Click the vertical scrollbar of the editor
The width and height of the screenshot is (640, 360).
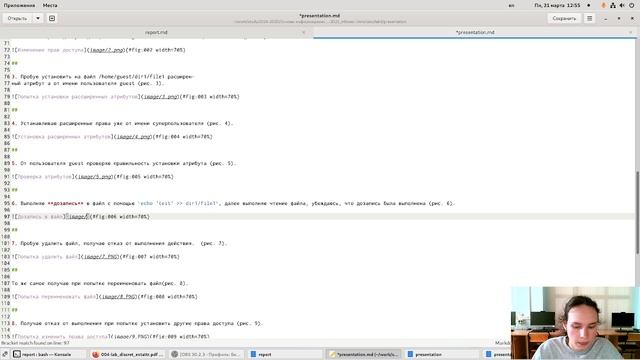tap(638, 212)
